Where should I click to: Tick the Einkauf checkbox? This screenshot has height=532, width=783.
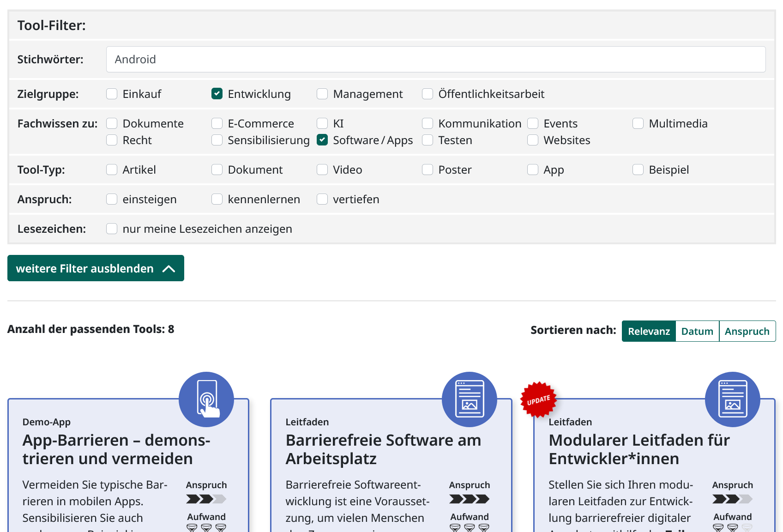click(112, 94)
